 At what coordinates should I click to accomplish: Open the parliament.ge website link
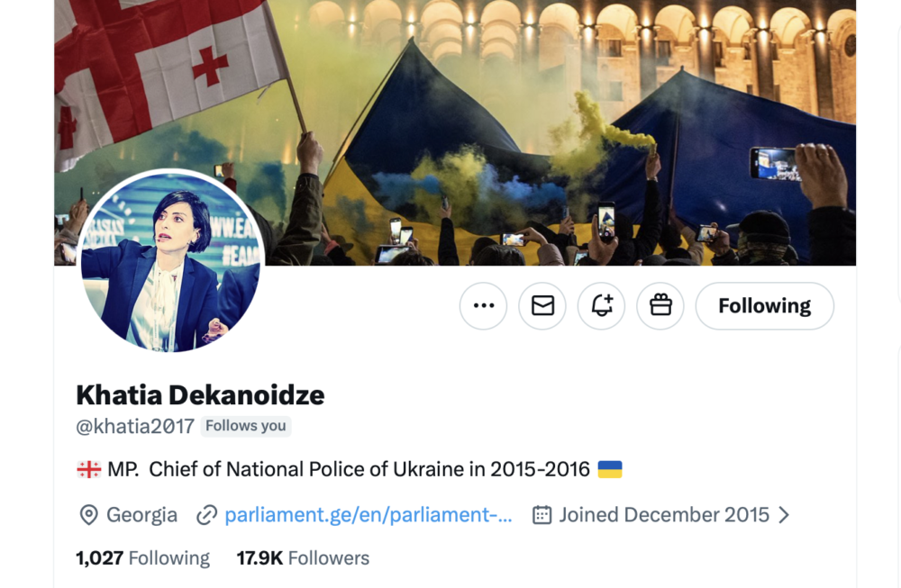368,515
